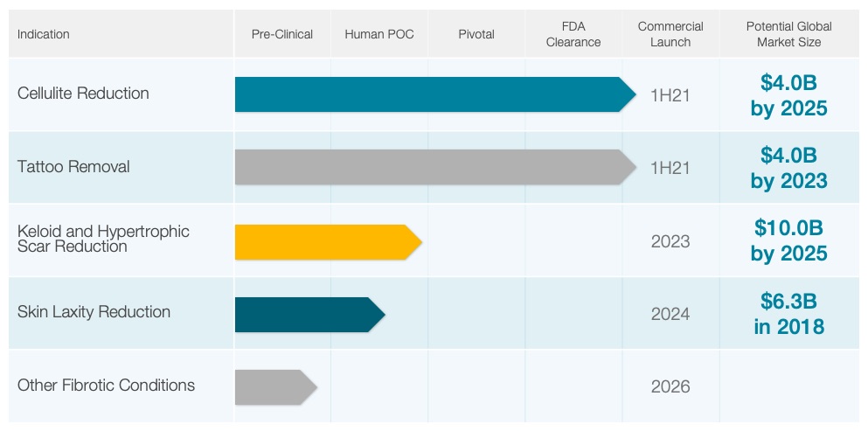Select the Other Fibrotic Conditions label
The height and width of the screenshot is (431, 868).
106,386
